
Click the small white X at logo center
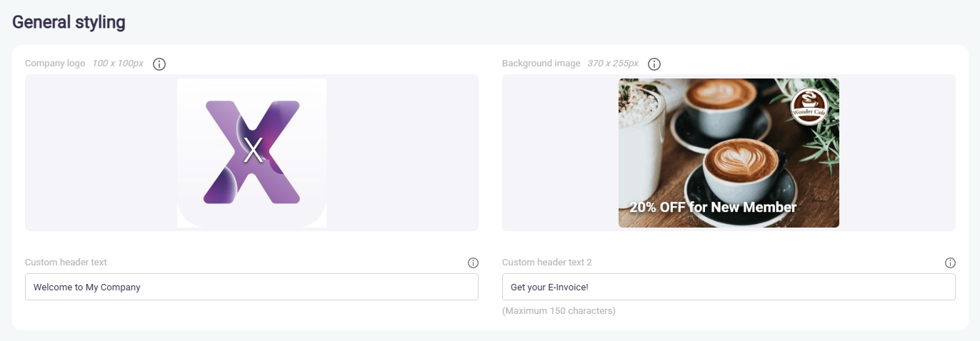pyautogui.click(x=253, y=149)
